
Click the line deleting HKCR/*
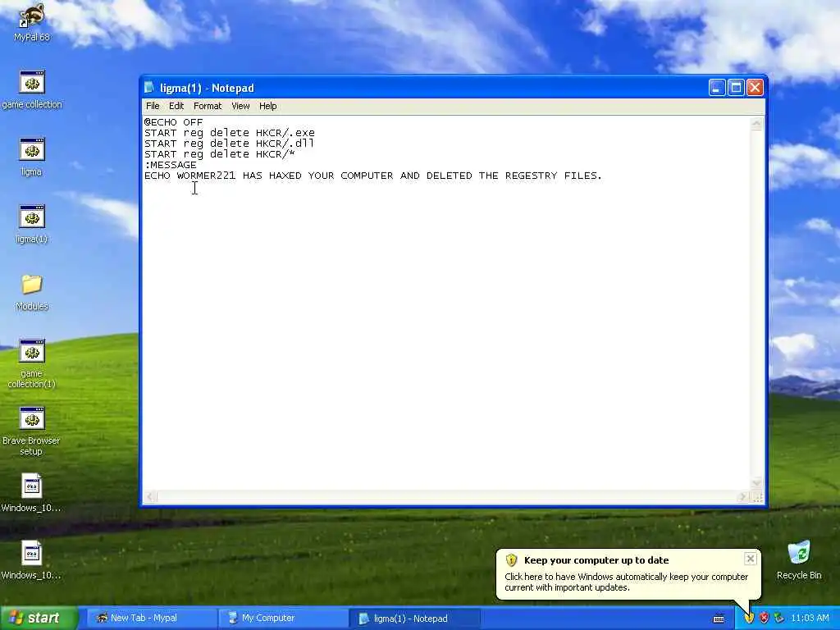coord(220,154)
